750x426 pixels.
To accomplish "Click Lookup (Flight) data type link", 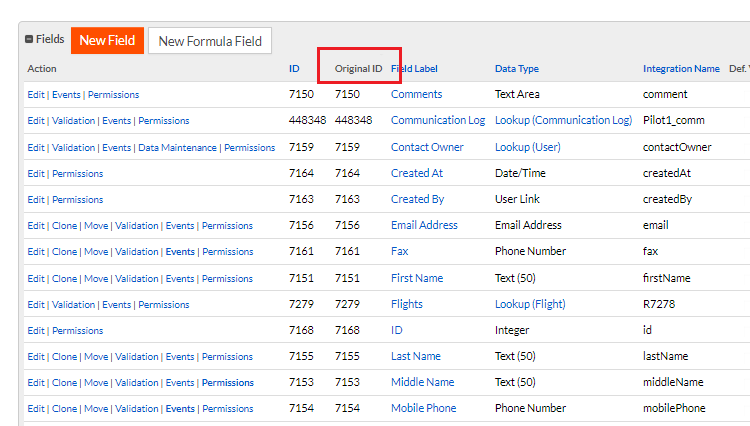I will click(532, 304).
